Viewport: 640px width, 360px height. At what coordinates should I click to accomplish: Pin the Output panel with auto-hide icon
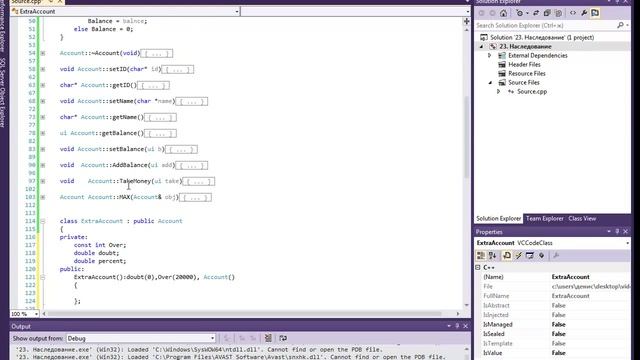457,326
